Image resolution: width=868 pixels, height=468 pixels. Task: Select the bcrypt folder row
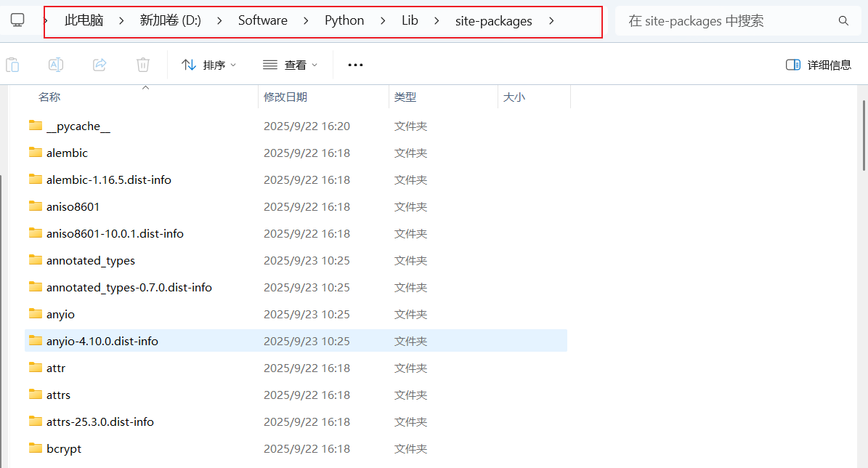(x=64, y=448)
